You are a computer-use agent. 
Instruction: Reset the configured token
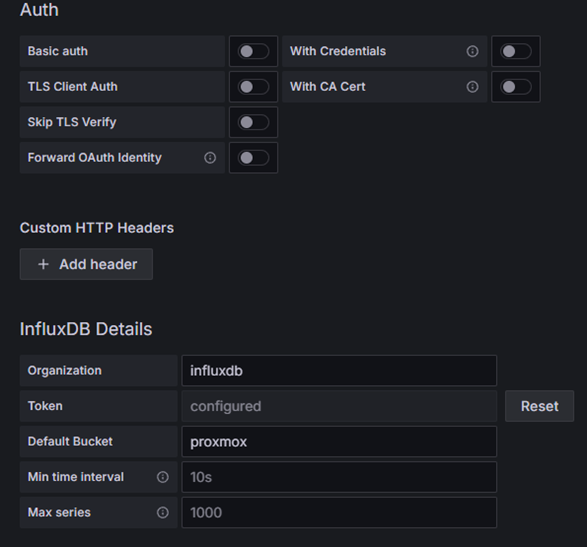(539, 406)
